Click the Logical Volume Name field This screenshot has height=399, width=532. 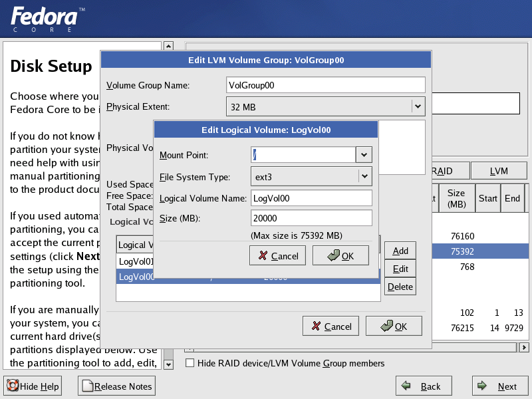311,198
